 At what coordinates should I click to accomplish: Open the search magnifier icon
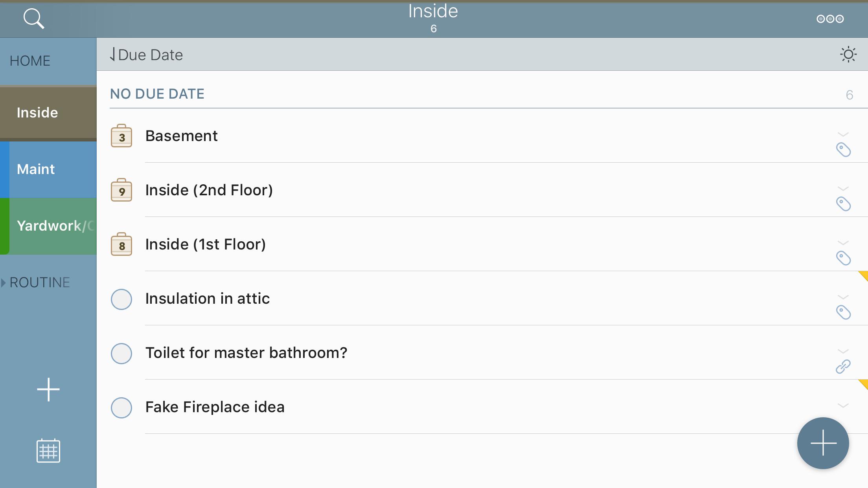(x=34, y=18)
